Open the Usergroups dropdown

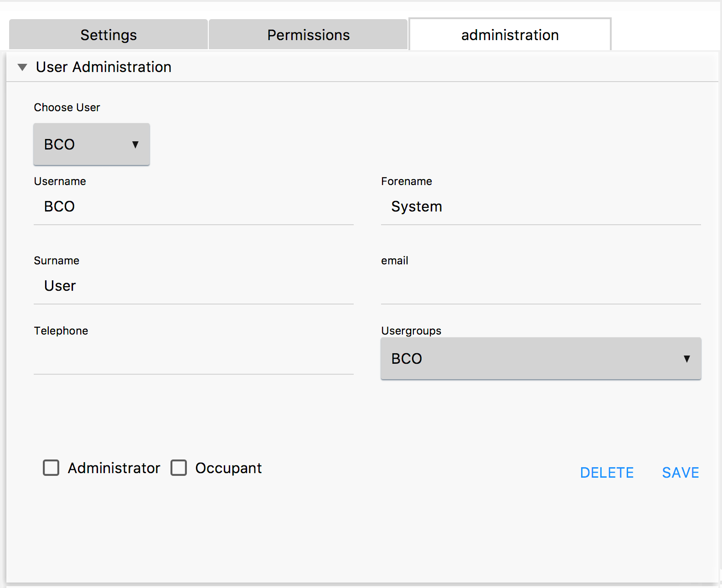pos(541,359)
